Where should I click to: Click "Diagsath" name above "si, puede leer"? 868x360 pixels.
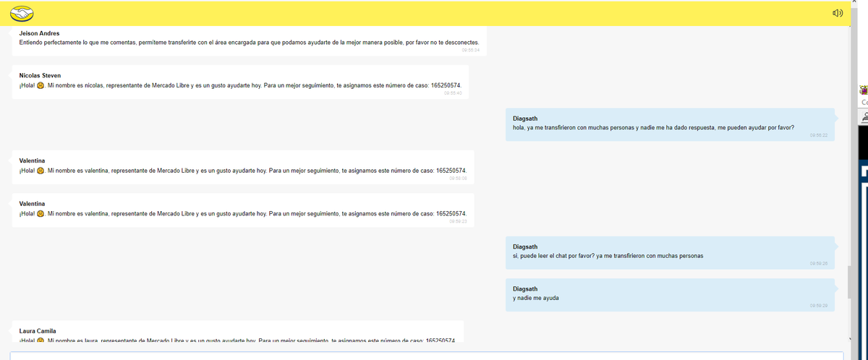525,247
